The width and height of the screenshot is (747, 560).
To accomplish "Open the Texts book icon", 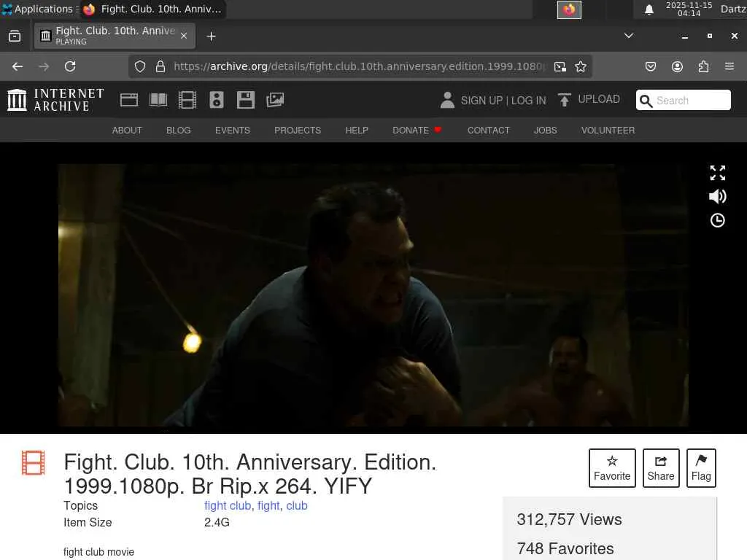I will click(158, 100).
